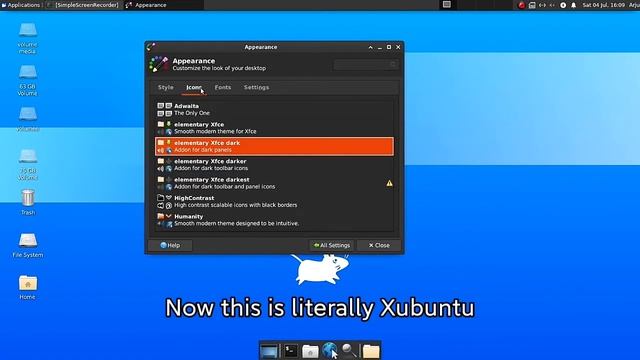Open the 63 GB Volume desktop icon
The image size is (640, 360).
[27, 80]
